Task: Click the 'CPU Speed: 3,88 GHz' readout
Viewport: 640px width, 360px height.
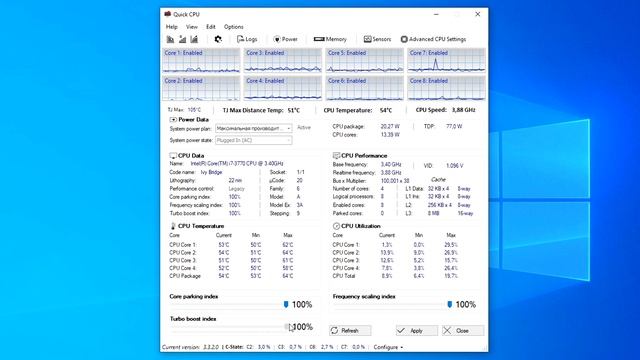Action: (445, 110)
